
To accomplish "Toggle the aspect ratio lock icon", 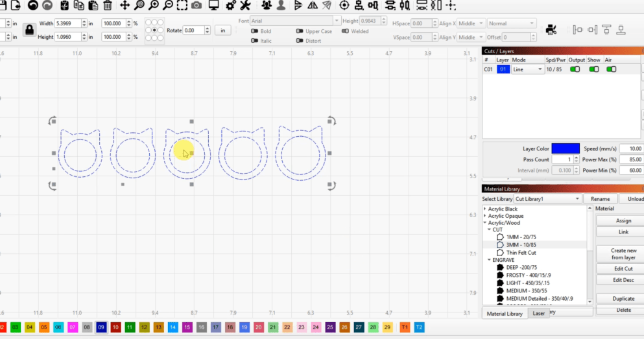I will pyautogui.click(x=29, y=30).
